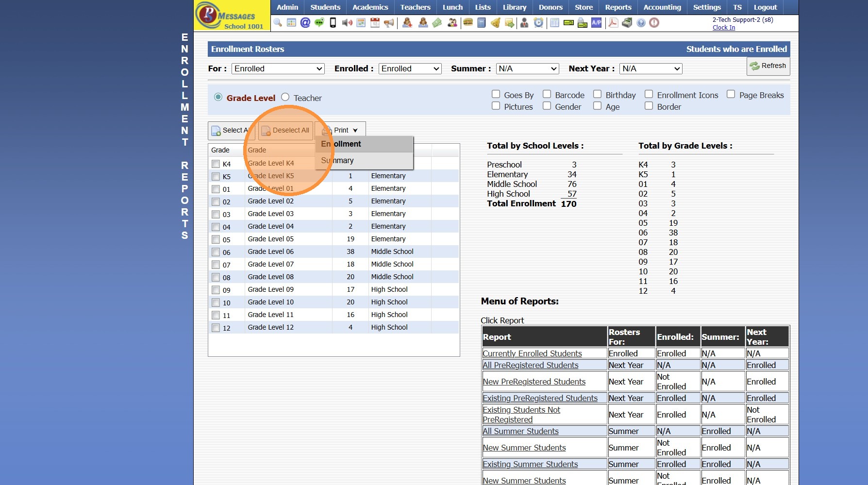868x485 pixels.
Task: Open the Currently Enrolled Students report link
Action: [532, 353]
